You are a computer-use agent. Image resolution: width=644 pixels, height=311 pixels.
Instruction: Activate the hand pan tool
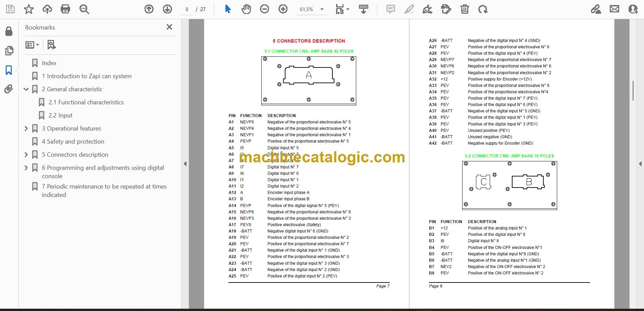[246, 9]
